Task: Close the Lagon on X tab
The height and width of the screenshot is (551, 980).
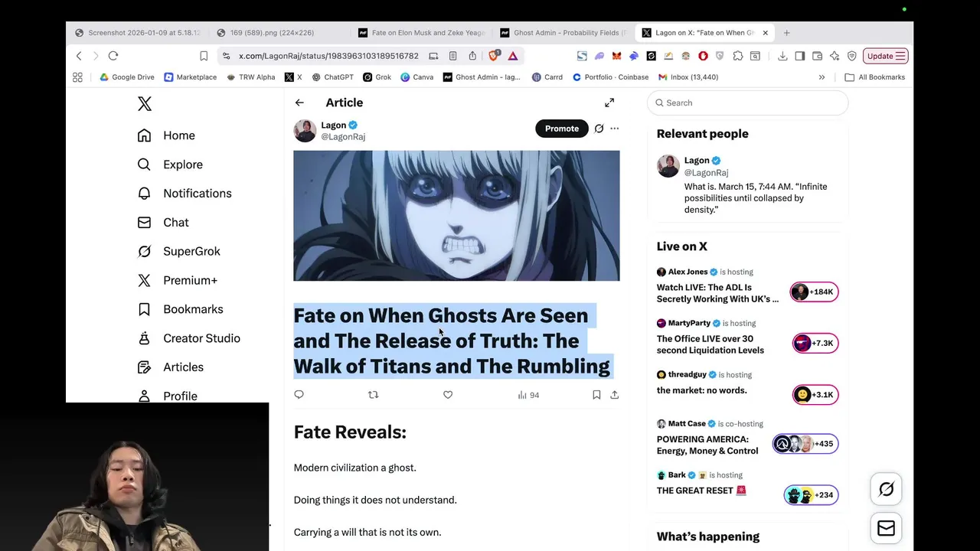Action: coord(764,33)
